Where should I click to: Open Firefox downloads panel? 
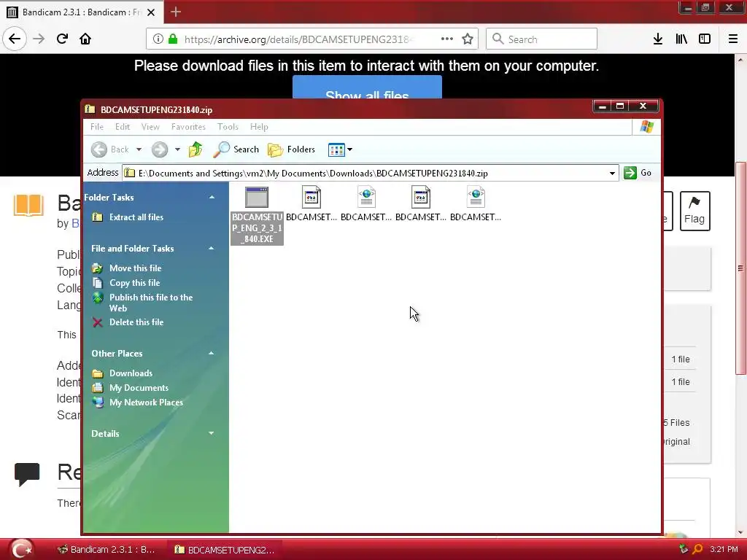point(658,39)
